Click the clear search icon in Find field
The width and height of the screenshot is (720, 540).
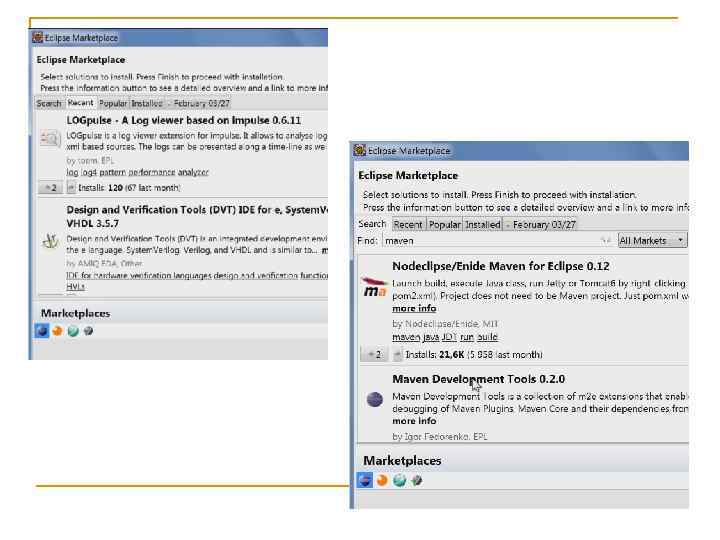tap(606, 241)
